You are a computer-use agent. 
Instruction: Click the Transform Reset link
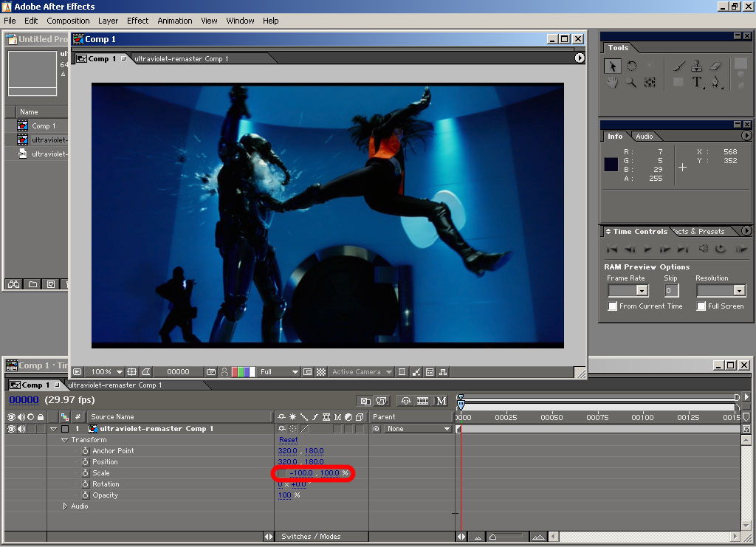pyautogui.click(x=289, y=440)
